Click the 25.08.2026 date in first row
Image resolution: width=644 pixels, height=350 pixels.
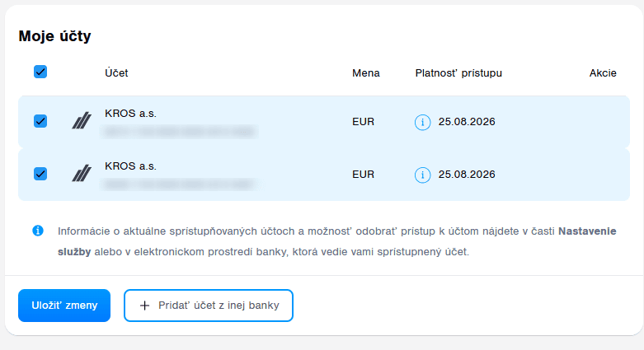coord(467,122)
